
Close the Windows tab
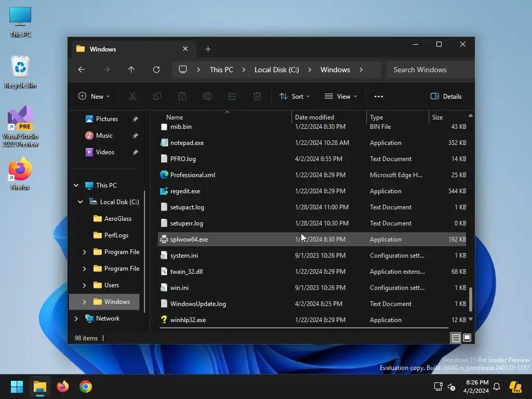tap(185, 49)
